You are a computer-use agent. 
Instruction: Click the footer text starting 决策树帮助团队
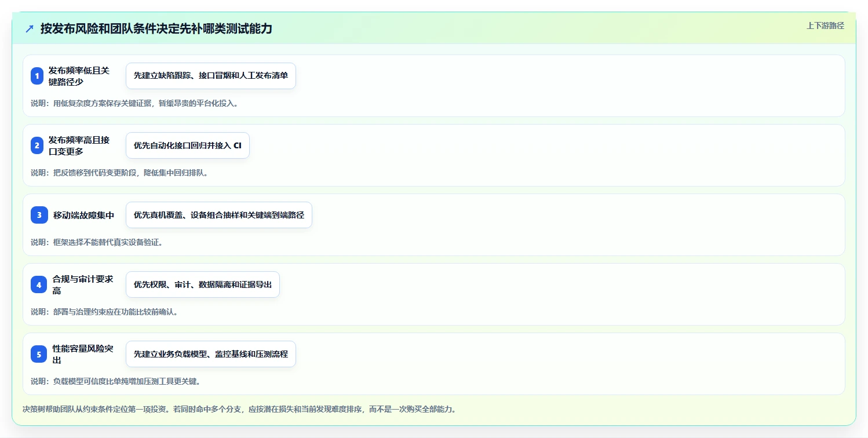click(x=239, y=409)
